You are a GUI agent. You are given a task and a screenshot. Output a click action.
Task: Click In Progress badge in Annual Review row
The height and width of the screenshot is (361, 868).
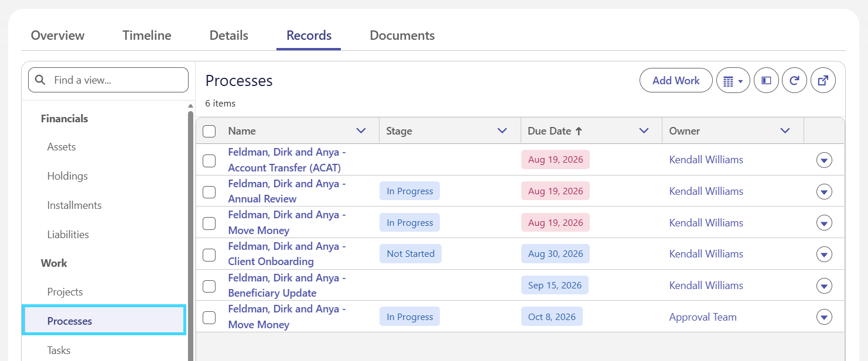pyautogui.click(x=410, y=191)
